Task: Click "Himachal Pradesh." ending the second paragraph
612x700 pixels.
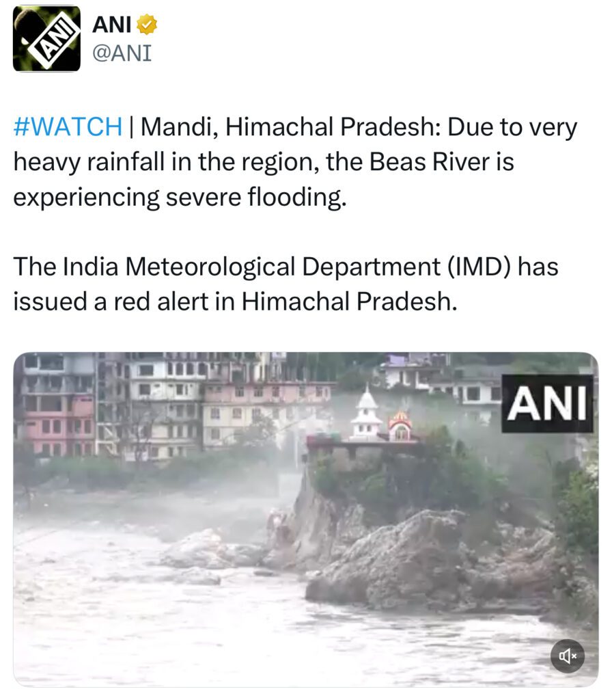Action: coord(349,301)
